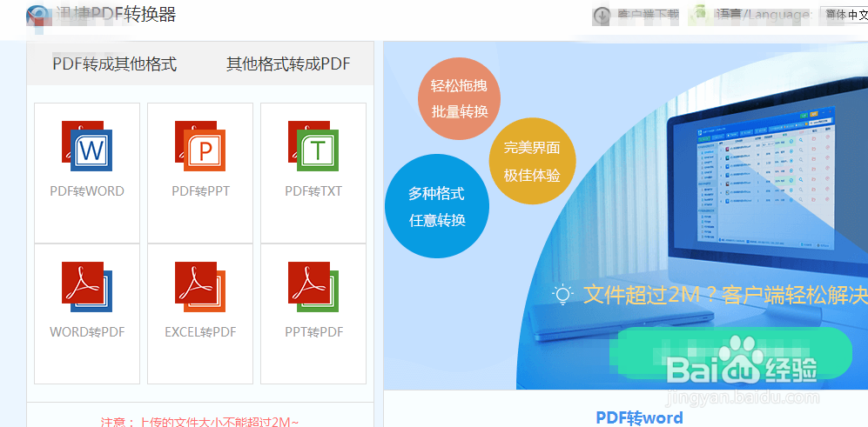Viewport: 868px width, 427px height.
Task: Click the language green icon
Action: coord(700,15)
